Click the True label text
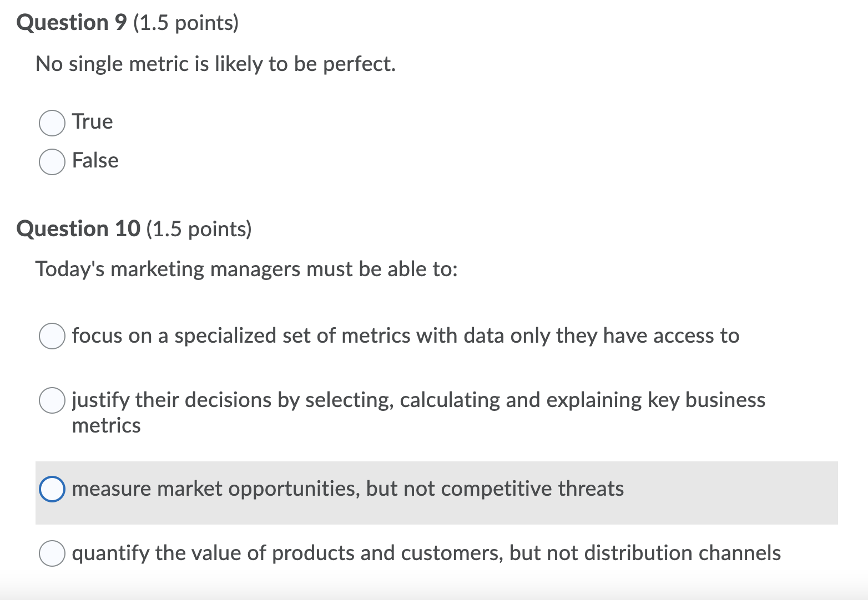Image resolution: width=868 pixels, height=600 pixels. pos(92,121)
